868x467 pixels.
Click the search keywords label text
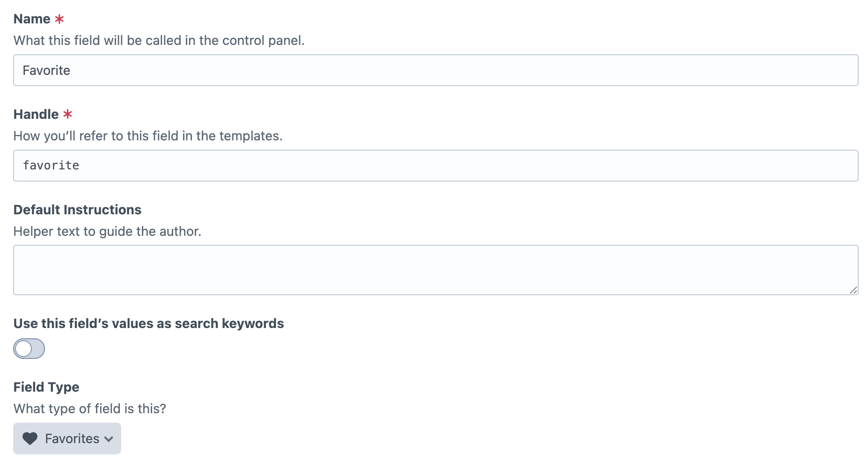tap(148, 323)
